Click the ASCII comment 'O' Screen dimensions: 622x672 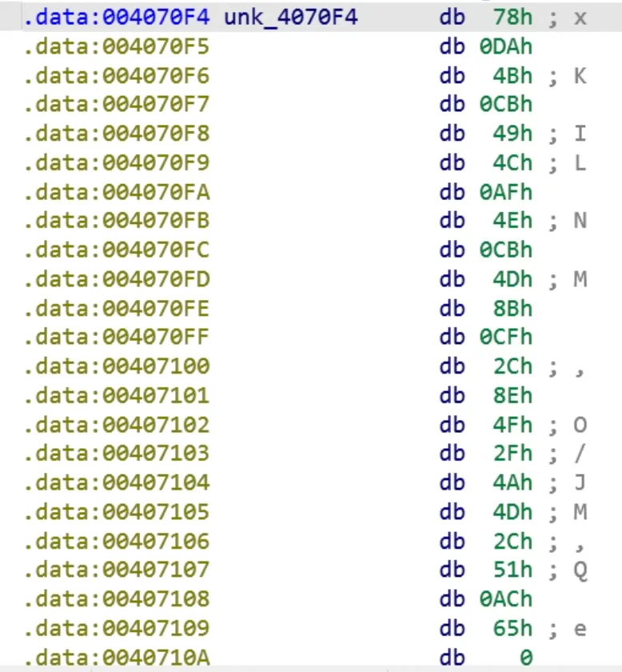pyautogui.click(x=580, y=424)
